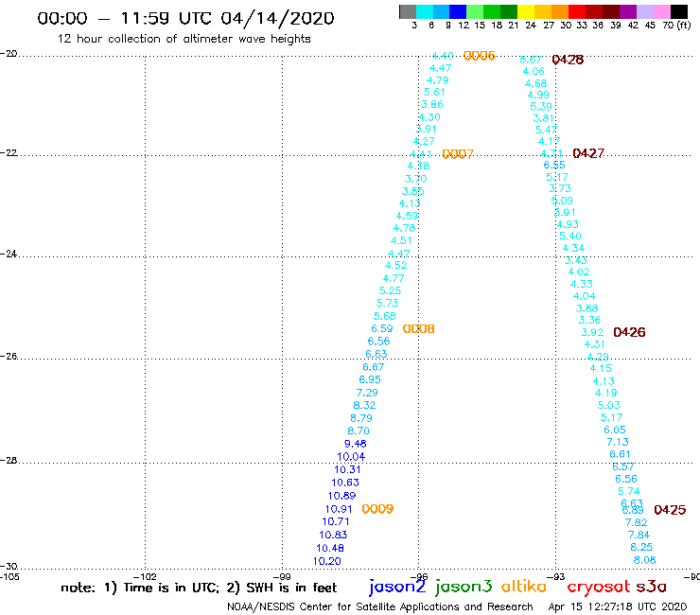
Task: Click the cryosat legend label
Action: click(598, 588)
